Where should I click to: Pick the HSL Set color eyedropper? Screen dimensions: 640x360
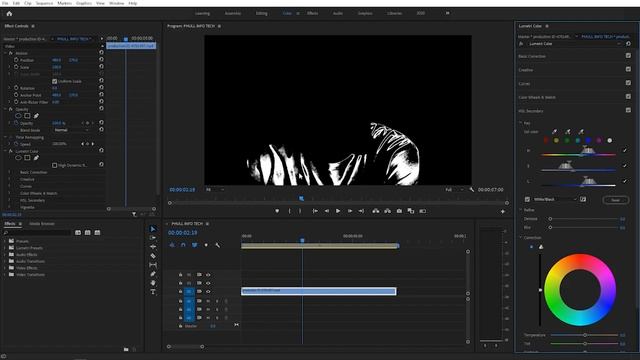554,131
